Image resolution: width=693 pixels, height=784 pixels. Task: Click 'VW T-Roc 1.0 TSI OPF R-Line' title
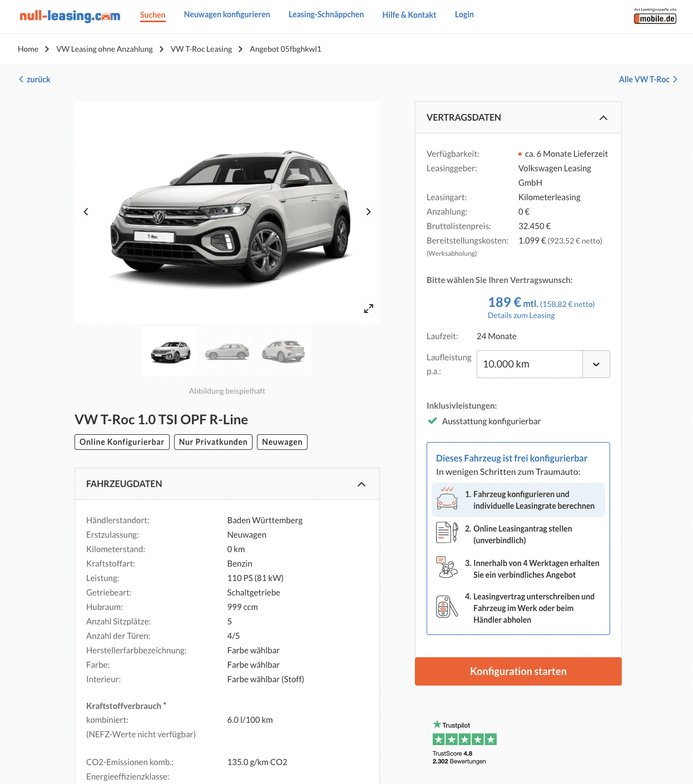[161, 420]
